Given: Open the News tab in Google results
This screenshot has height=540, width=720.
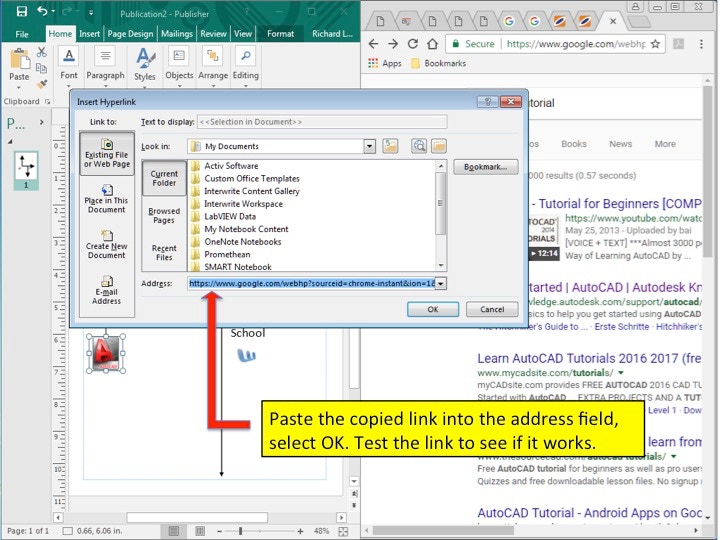Looking at the screenshot, I should [x=620, y=144].
